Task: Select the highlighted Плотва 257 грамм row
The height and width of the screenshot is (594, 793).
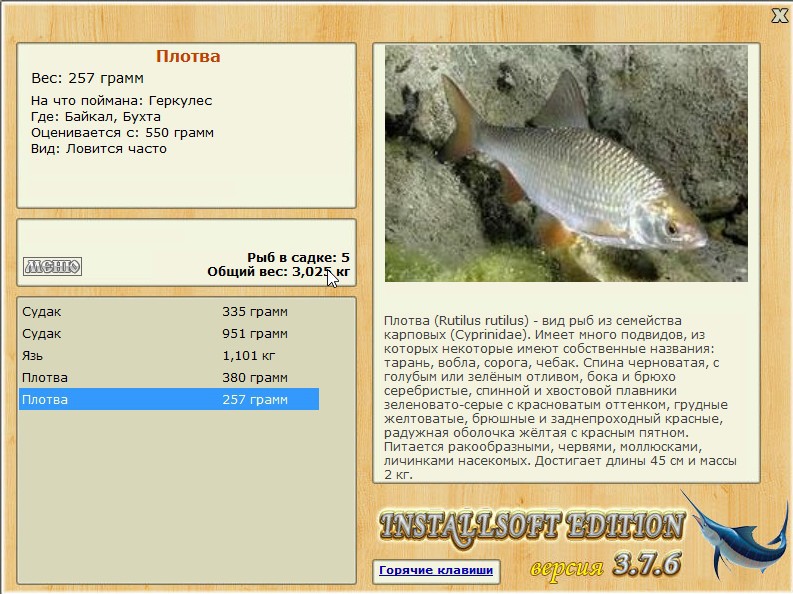Action: pos(169,399)
